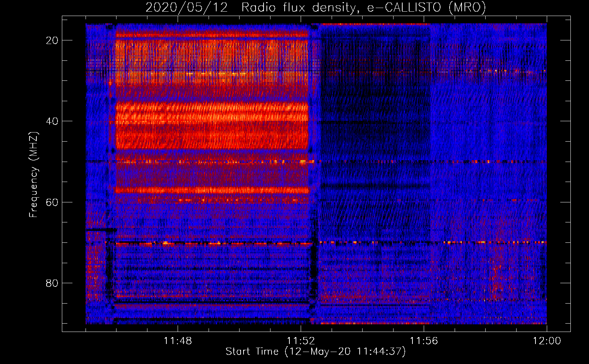Image resolution: width=589 pixels, height=364 pixels.
Task: Click the 11:48 time tick label
Action: coord(178,341)
